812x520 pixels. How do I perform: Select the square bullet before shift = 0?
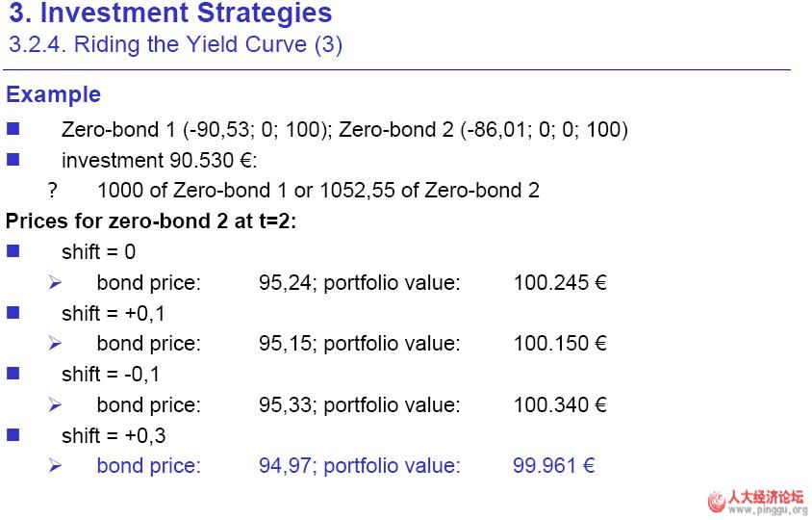click(13, 251)
